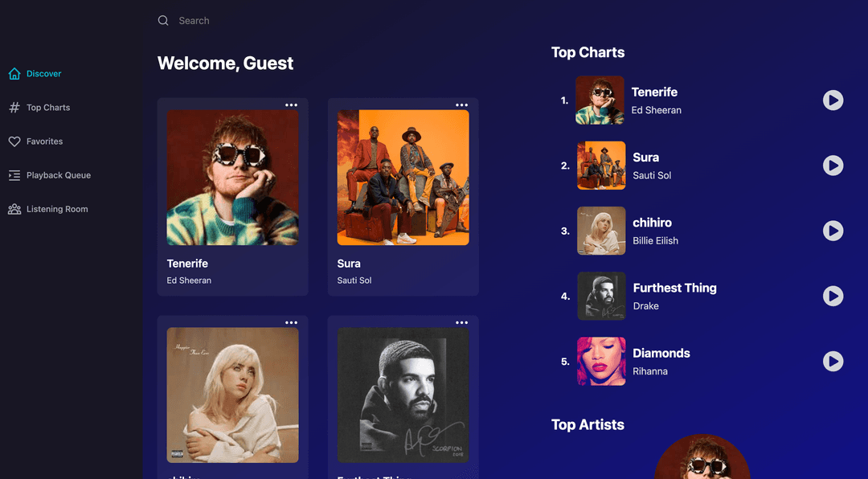Viewport: 868px width, 479px height.
Task: Open three-dot menu on Sura card
Action: (461, 104)
